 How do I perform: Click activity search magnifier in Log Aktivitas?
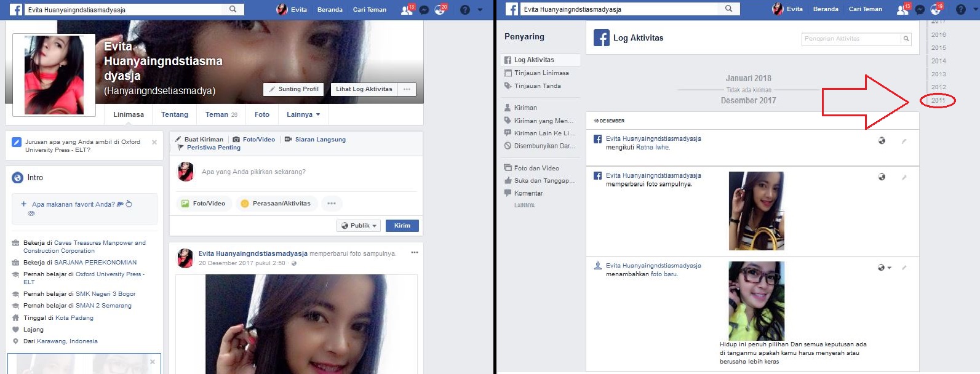(x=906, y=39)
